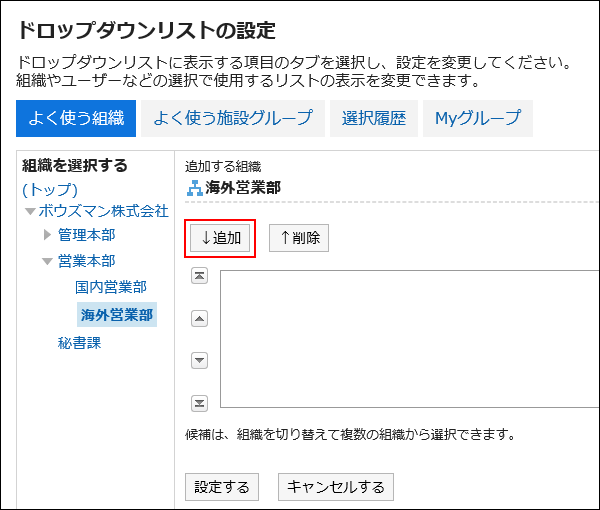This screenshot has width=600, height=510.
Task: Open the よく使う施設グループ tab
Action: click(233, 118)
